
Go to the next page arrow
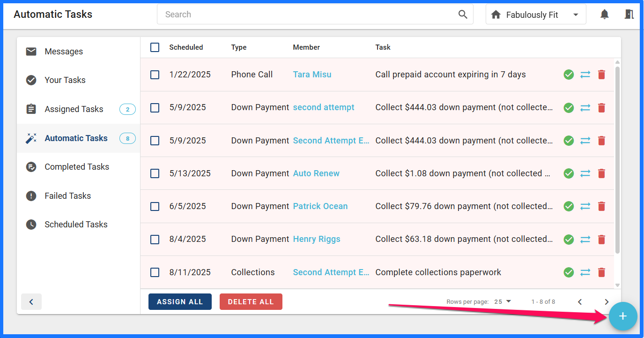(607, 302)
